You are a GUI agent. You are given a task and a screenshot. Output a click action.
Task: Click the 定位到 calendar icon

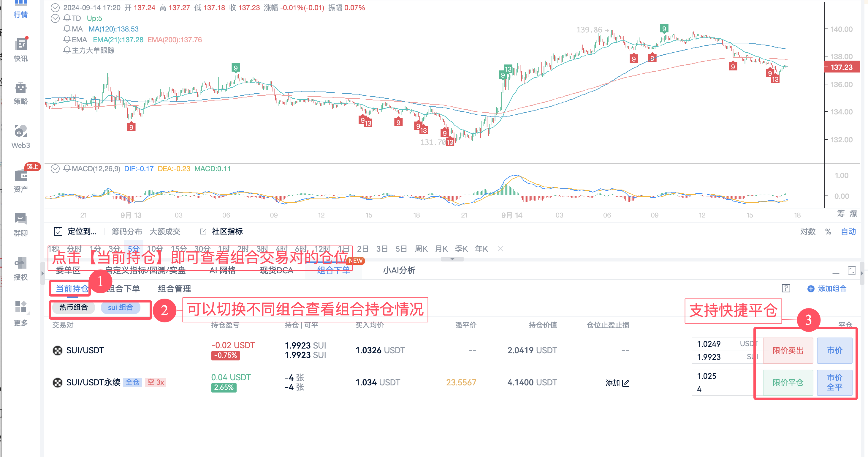(x=58, y=231)
